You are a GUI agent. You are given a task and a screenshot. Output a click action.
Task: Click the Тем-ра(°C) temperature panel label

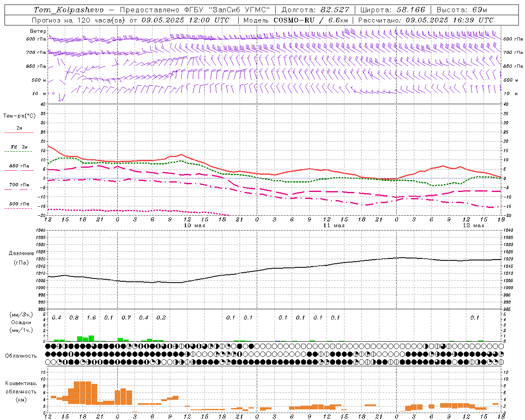point(19,116)
